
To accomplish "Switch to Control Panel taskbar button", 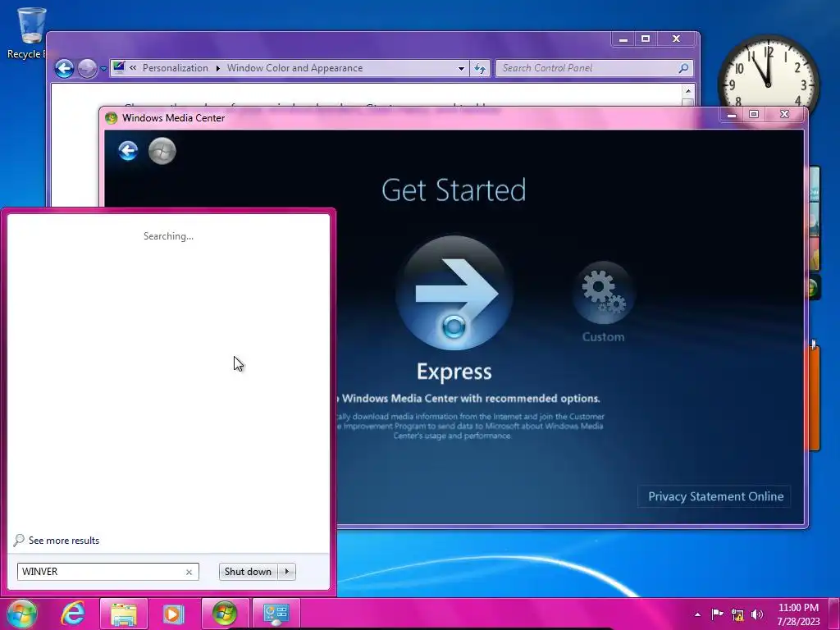I will coord(276,614).
